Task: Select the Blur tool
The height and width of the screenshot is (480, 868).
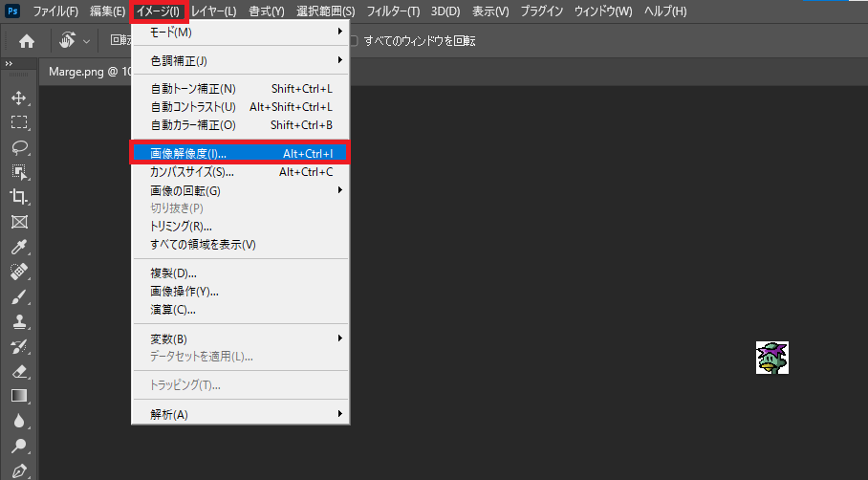Action: (19, 421)
